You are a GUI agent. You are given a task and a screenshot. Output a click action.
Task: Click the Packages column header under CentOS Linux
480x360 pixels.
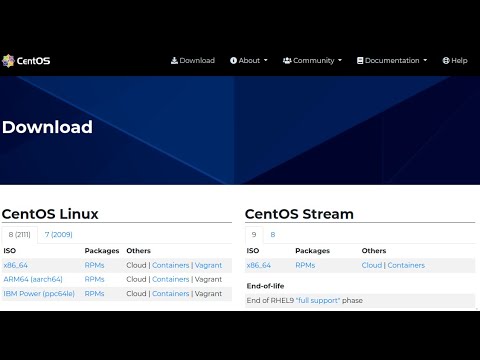(102, 251)
